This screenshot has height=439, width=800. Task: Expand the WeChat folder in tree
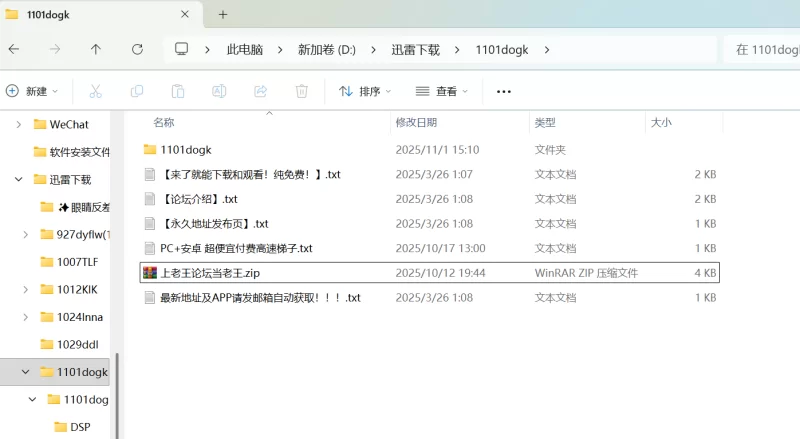(x=19, y=125)
